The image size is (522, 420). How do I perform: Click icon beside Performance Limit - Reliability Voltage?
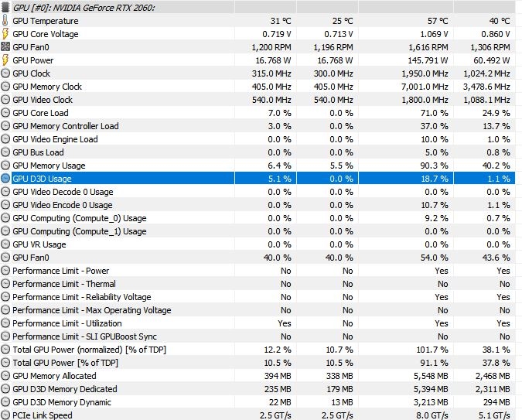[5, 297]
